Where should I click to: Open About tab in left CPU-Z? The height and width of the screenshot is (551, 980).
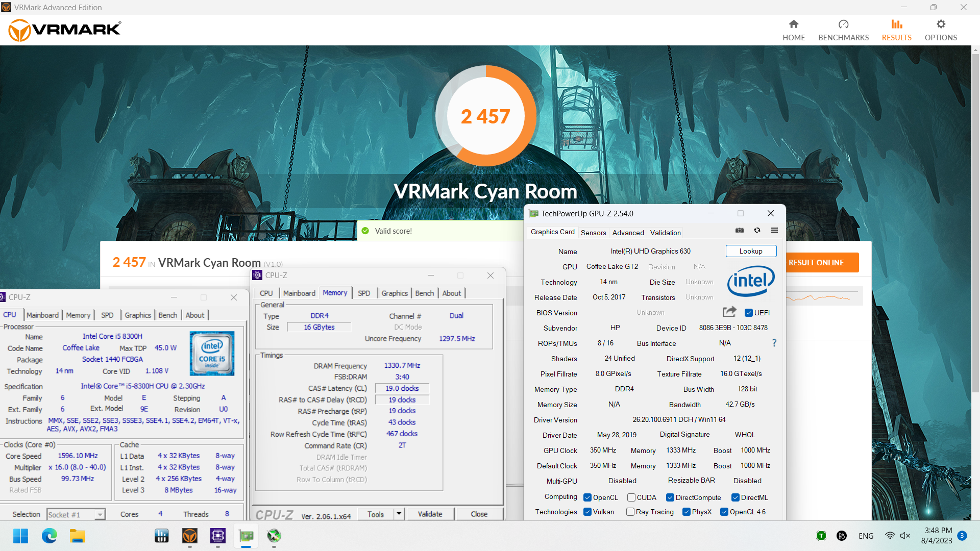click(195, 315)
